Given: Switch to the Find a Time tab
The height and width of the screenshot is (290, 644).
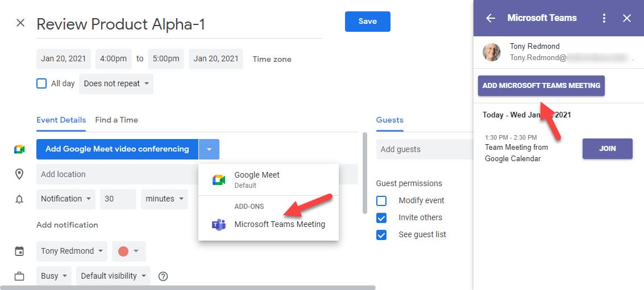Looking at the screenshot, I should coord(117,120).
